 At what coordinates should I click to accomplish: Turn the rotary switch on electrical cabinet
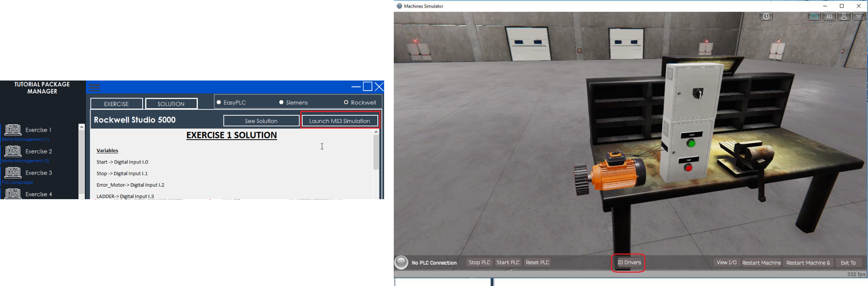click(698, 94)
